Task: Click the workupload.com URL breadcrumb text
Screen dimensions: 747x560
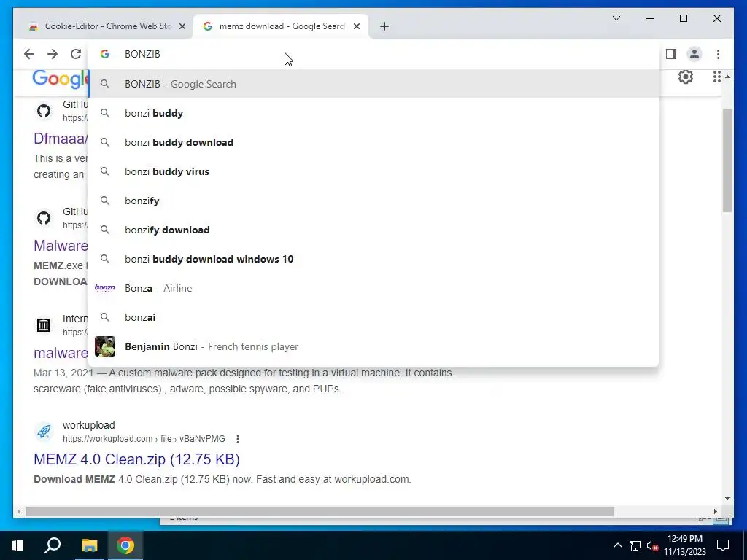Action: tap(144, 438)
